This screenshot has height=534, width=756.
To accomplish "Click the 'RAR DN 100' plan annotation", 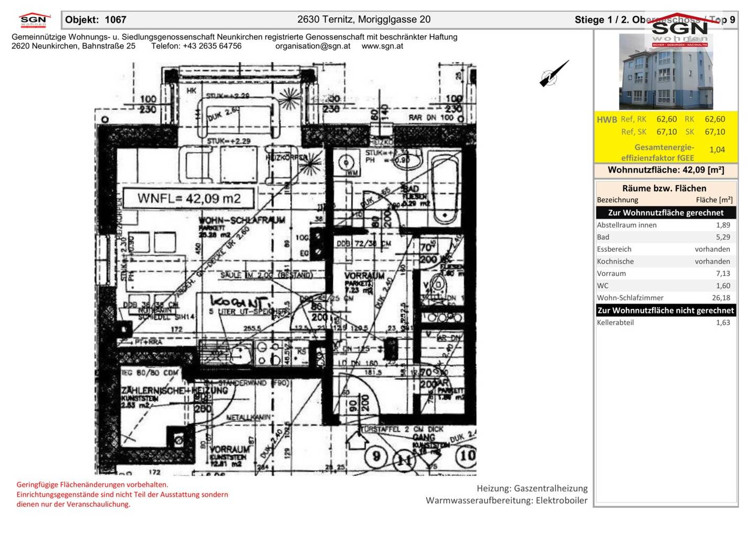I will (431, 118).
